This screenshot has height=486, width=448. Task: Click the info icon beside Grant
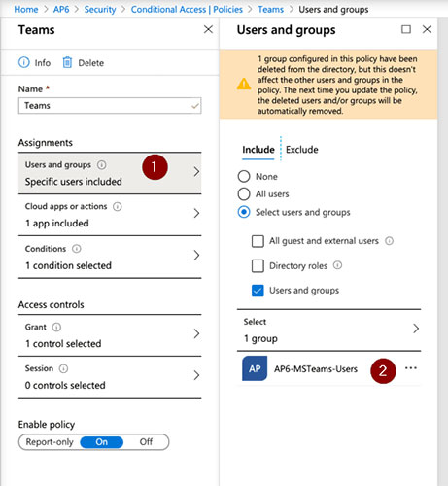[x=56, y=327]
